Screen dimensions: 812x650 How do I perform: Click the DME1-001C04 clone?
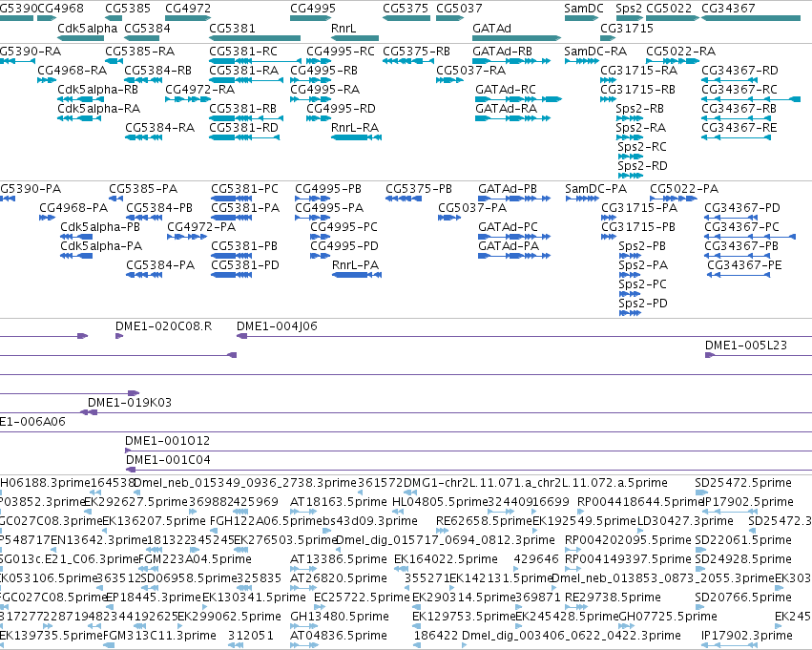pyautogui.click(x=468, y=470)
